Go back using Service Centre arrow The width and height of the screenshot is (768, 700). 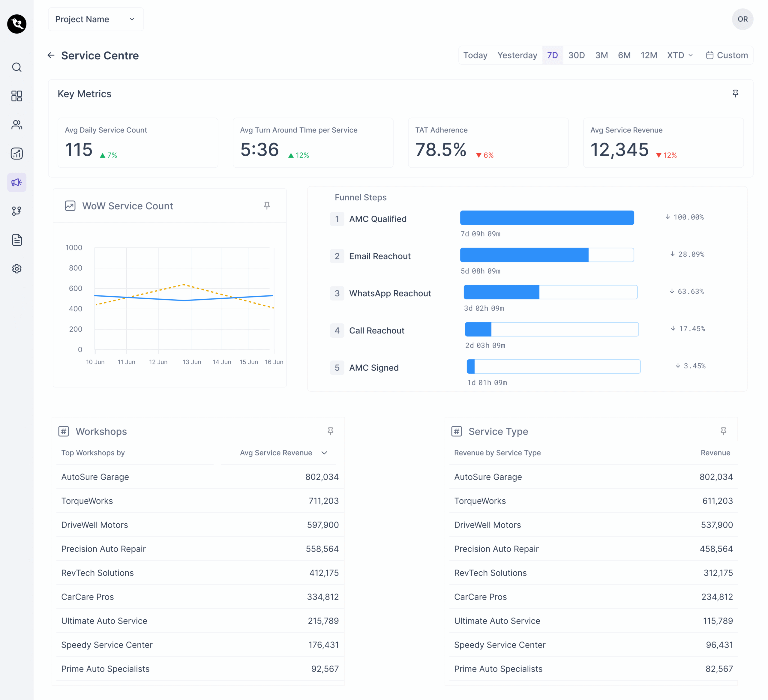[x=51, y=55]
